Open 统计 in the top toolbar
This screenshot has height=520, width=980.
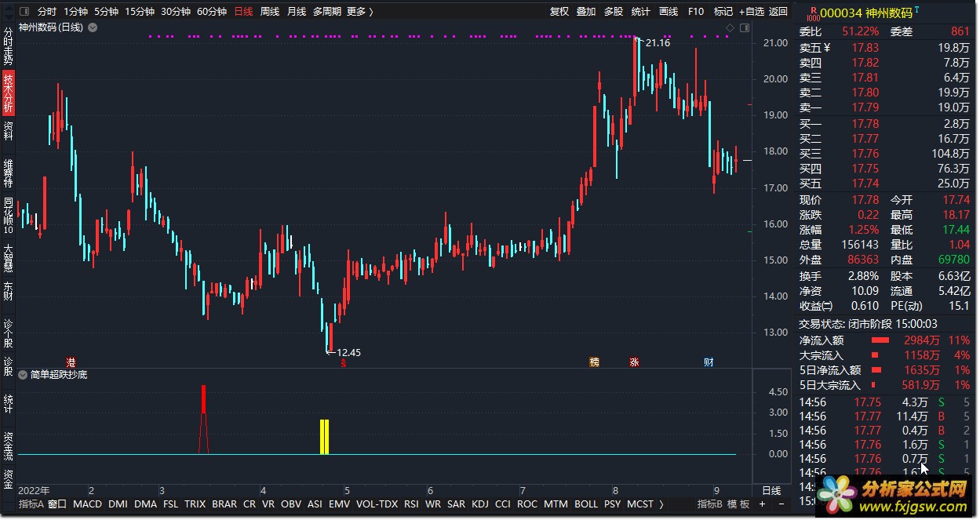point(641,12)
